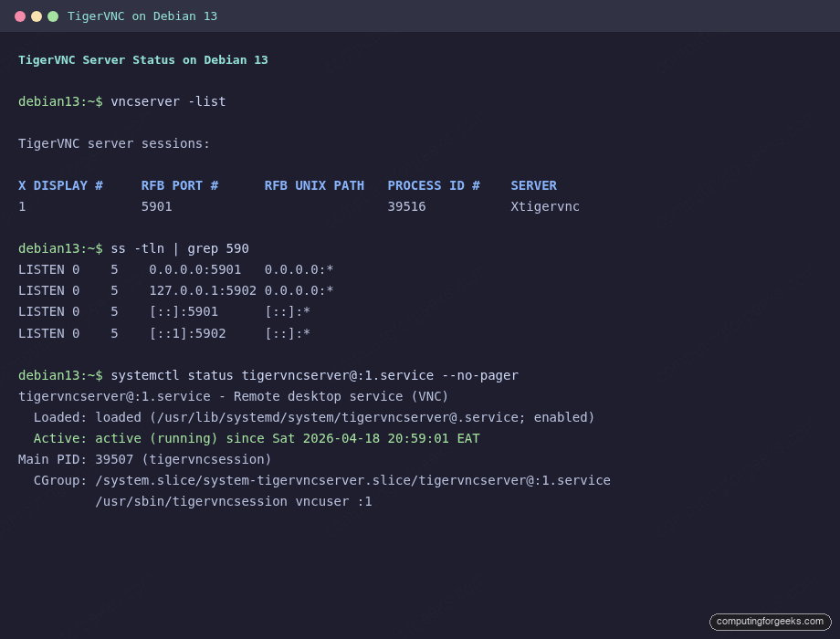Click the 'RFB UNIX PATH' column header
This screenshot has height=639, width=840.
click(314, 186)
